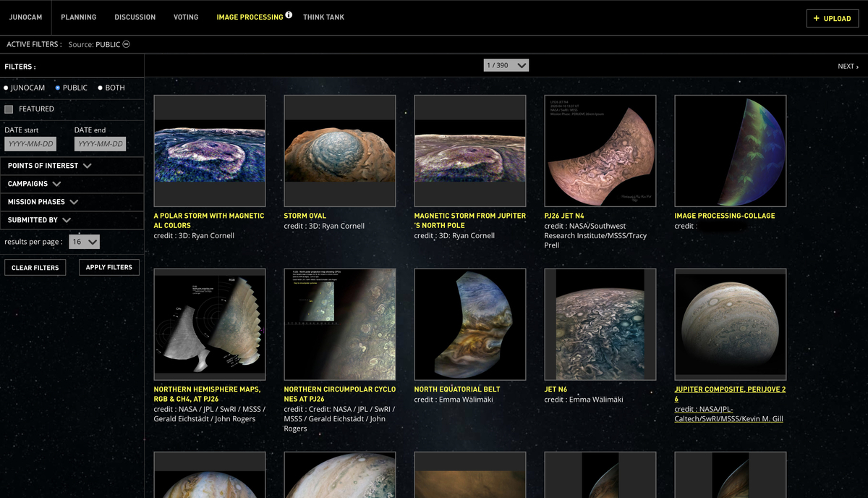Click the 'PJ26 Jet N4' title link
This screenshot has height=498, width=868.
563,216
